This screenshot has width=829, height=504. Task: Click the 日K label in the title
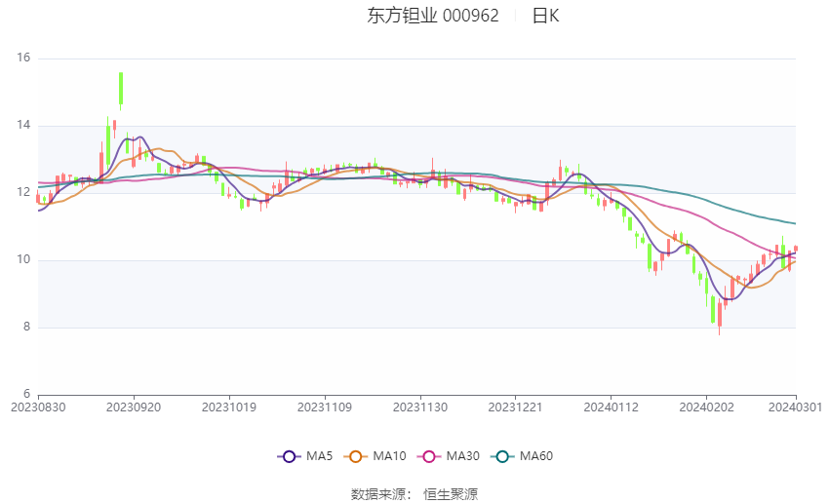tap(545, 16)
